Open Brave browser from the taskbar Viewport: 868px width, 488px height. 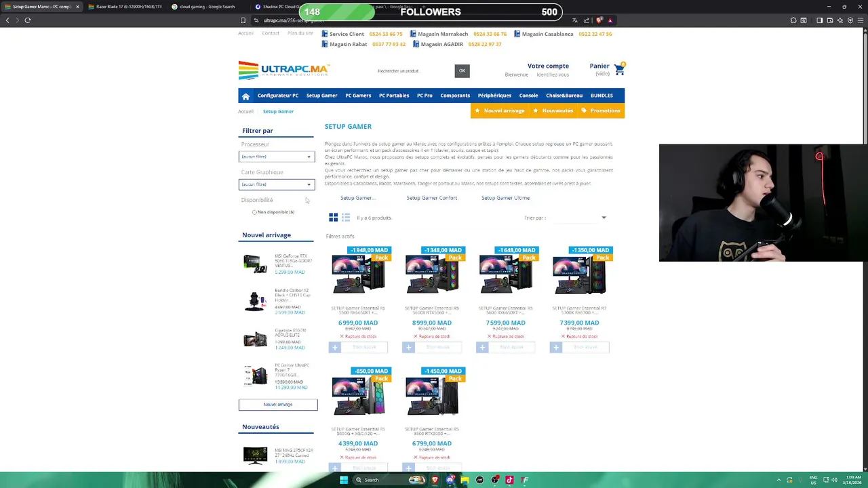(x=435, y=480)
